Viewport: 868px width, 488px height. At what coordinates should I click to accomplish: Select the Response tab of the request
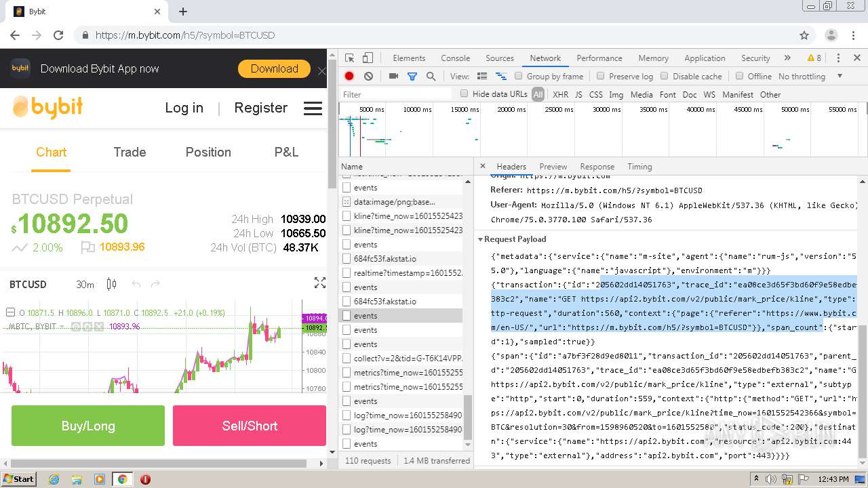597,167
